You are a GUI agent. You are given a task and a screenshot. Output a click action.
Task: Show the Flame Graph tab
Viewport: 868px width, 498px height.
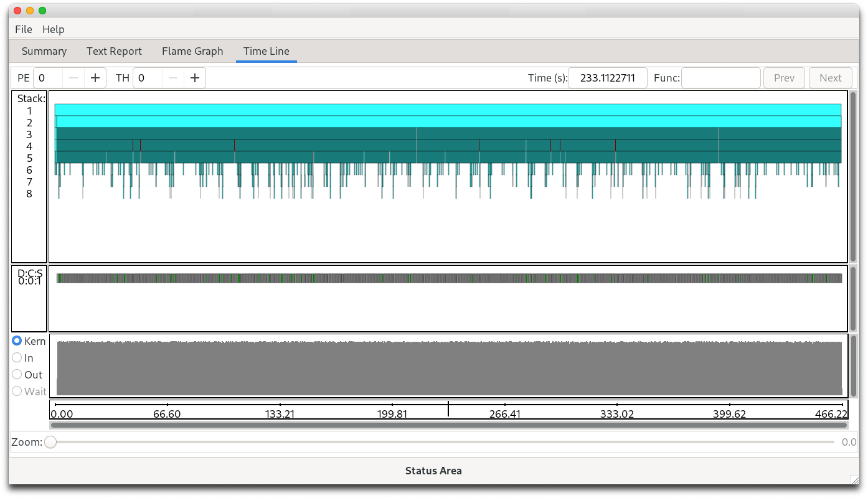pos(192,51)
